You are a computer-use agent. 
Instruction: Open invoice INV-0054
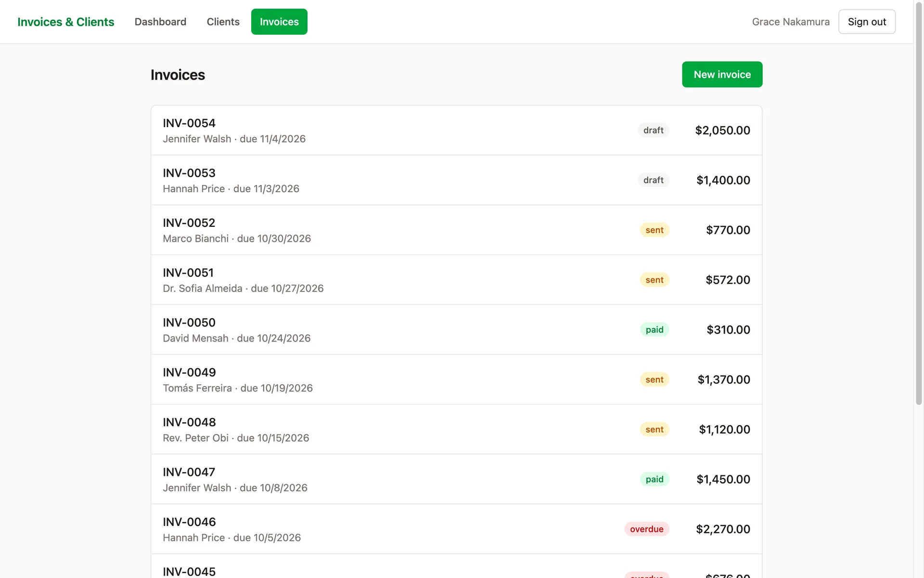point(456,130)
